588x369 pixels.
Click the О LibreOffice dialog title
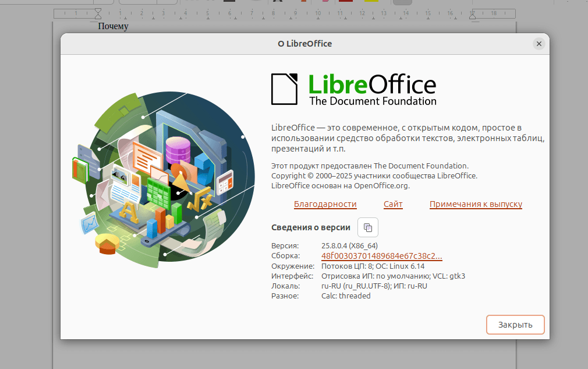coord(304,44)
